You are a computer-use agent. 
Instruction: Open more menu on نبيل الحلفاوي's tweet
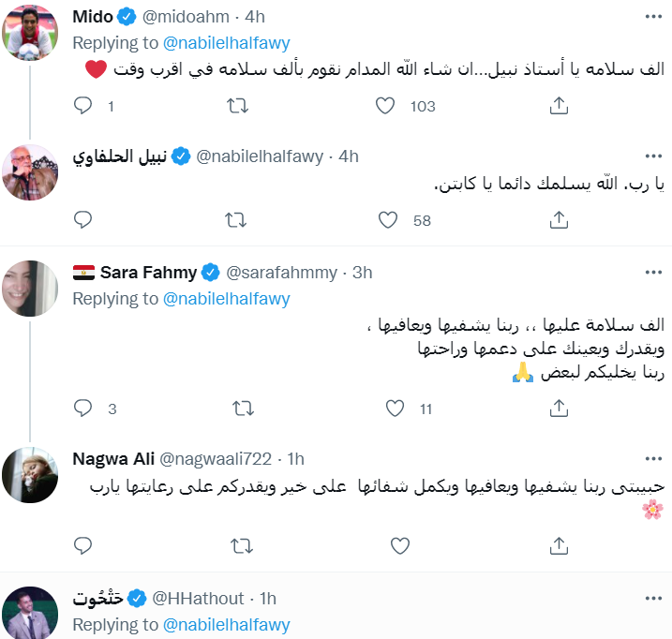652,156
